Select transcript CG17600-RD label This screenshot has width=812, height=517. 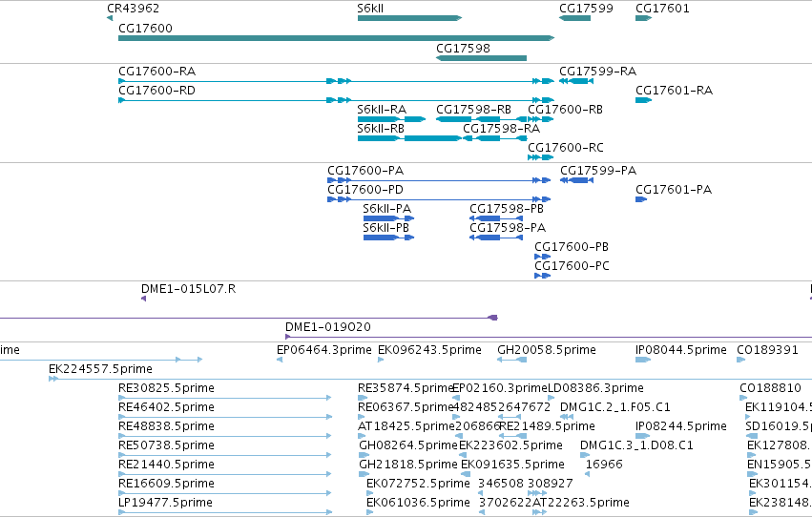[156, 90]
